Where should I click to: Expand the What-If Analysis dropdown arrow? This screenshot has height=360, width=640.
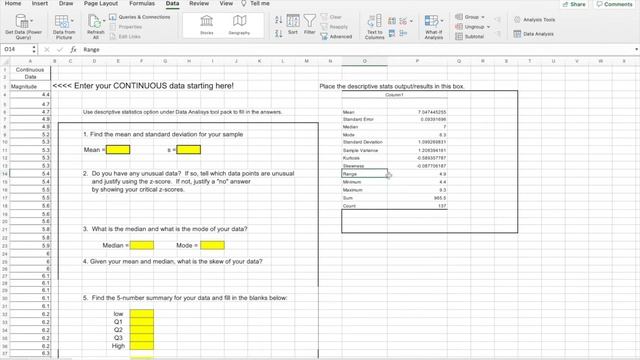click(x=442, y=20)
